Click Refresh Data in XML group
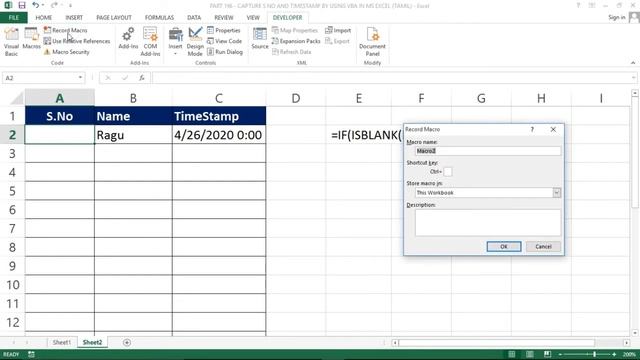Viewport: 640px width, 360px height. (x=291, y=52)
